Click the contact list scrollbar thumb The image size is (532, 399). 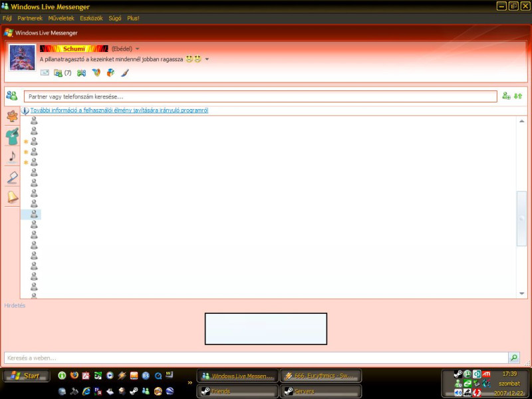pyautogui.click(x=521, y=218)
